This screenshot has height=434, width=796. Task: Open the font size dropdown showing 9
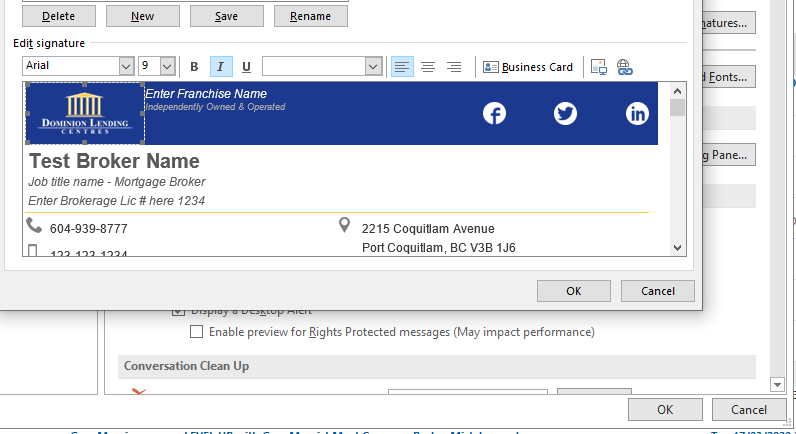point(168,66)
